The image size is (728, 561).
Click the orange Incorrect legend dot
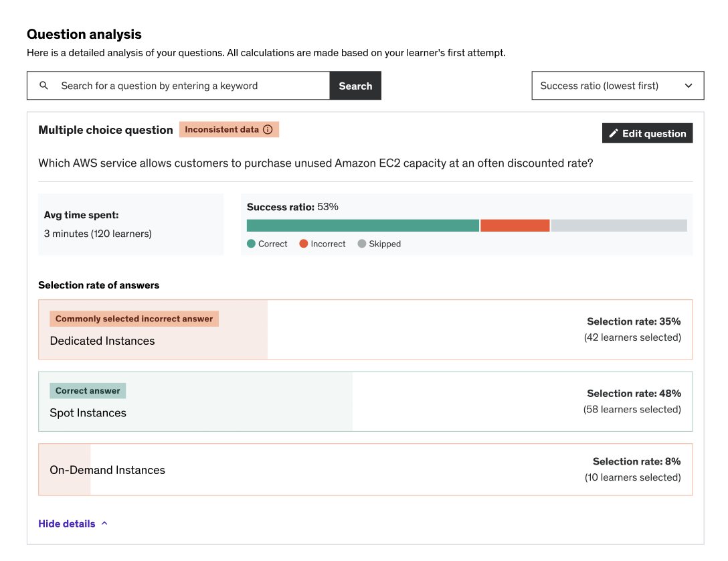[304, 244]
